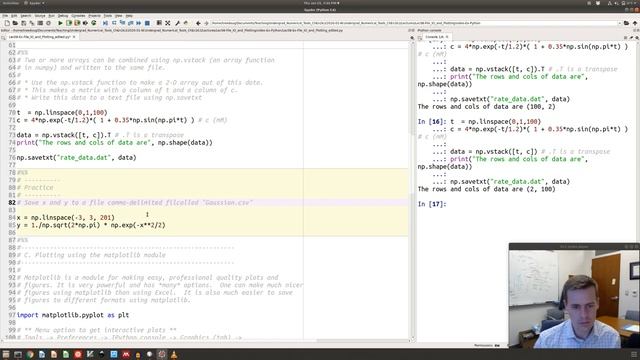Step into function in the debugger

tap(122, 23)
